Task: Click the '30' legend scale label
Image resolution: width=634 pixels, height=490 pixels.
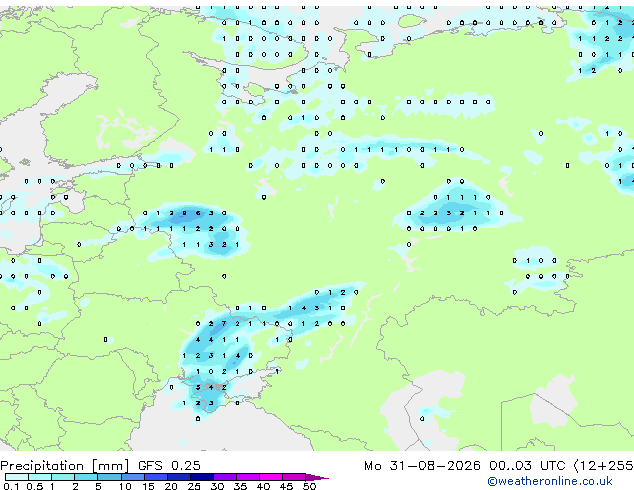Action: click(217, 486)
